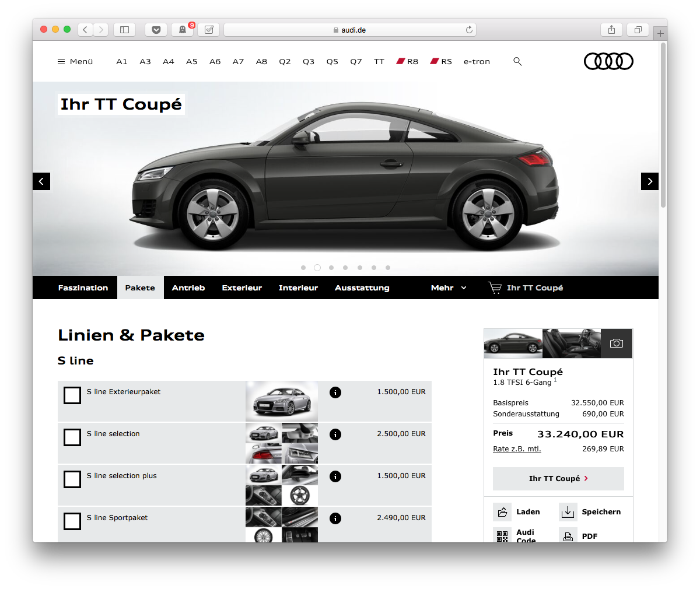Click the Rate z.B. mtl. link
The width and height of the screenshot is (700, 589).
(517, 448)
